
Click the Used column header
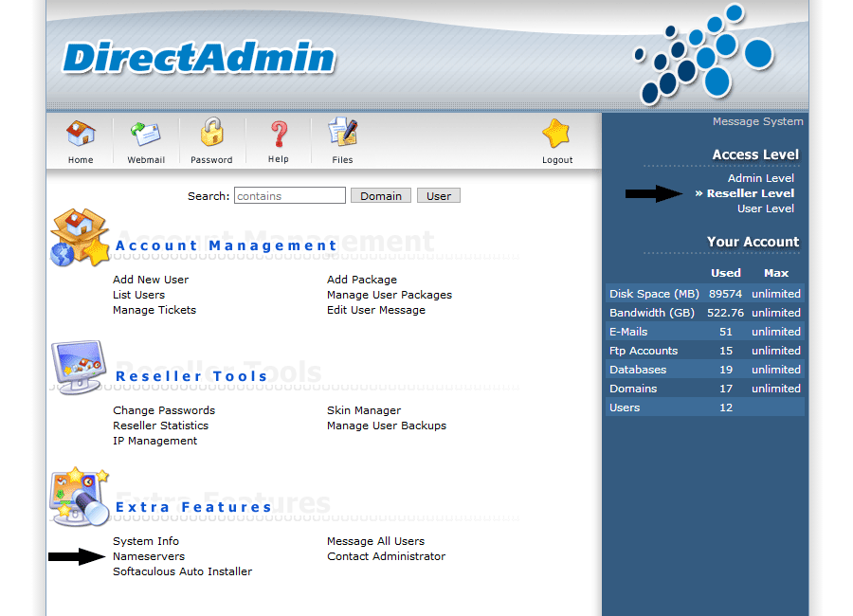coord(726,273)
